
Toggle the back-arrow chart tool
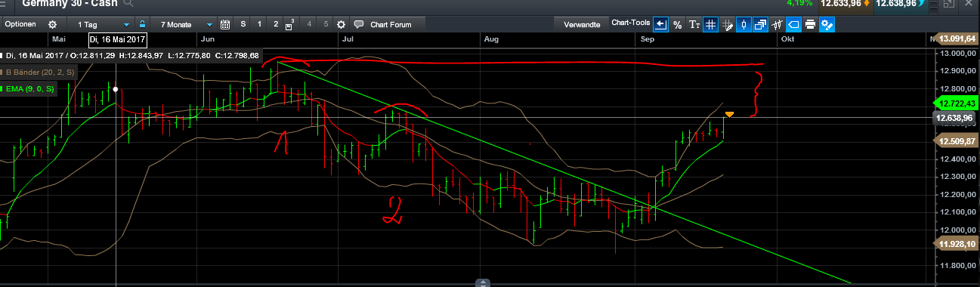click(x=660, y=24)
